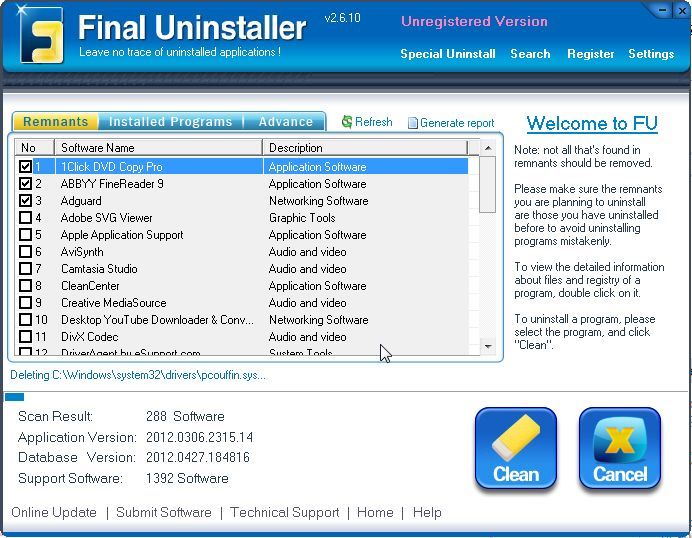
Task: Tick the AviSynth checkbox
Action: click(25, 252)
